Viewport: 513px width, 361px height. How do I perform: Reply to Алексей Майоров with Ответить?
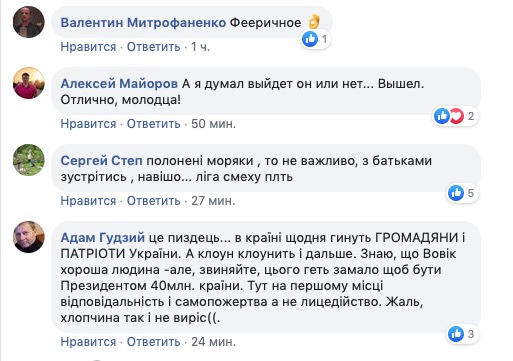click(x=154, y=124)
